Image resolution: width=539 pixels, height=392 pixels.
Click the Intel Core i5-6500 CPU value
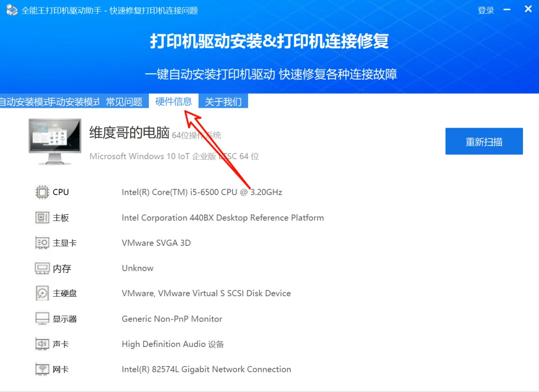[x=202, y=192]
